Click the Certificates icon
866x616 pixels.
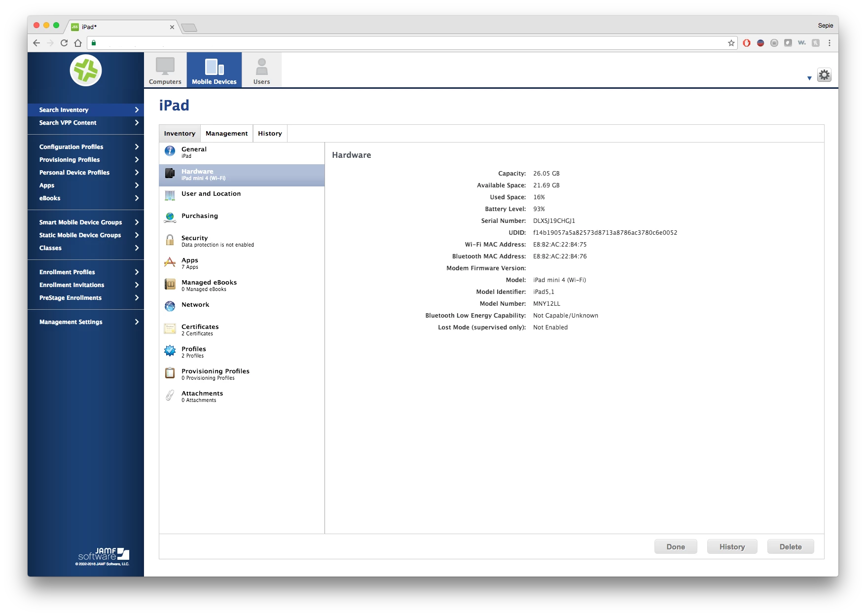[x=170, y=328]
